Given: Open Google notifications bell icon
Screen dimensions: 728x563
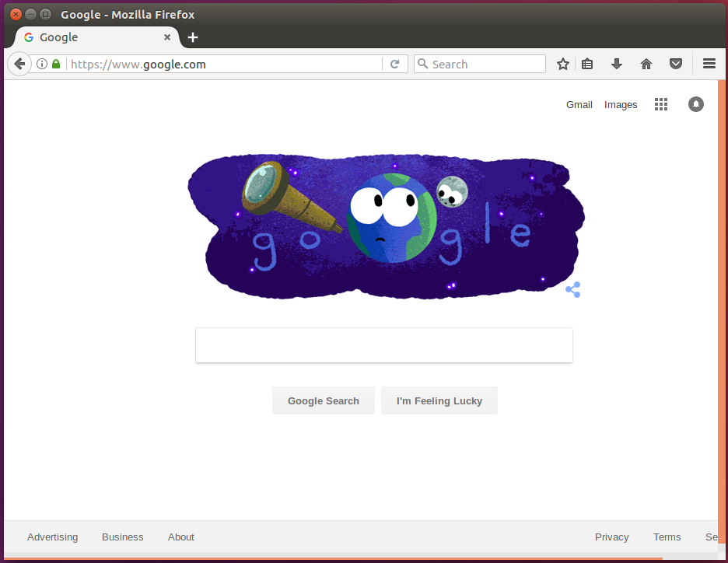Looking at the screenshot, I should tap(695, 104).
